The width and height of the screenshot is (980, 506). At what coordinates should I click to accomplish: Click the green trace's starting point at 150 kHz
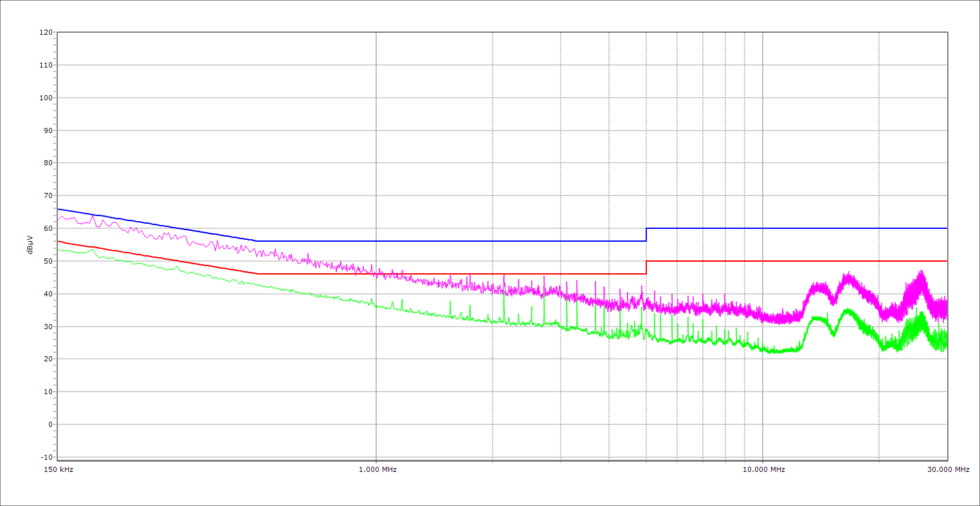(x=59, y=249)
